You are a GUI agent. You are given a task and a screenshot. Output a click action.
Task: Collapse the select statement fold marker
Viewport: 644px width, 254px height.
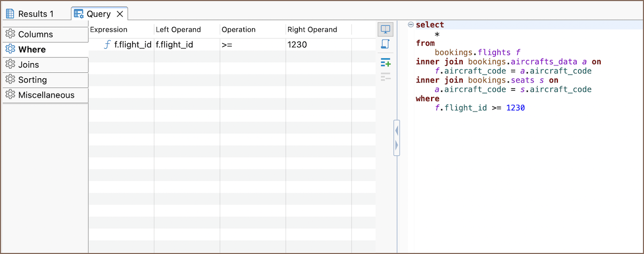pos(410,25)
